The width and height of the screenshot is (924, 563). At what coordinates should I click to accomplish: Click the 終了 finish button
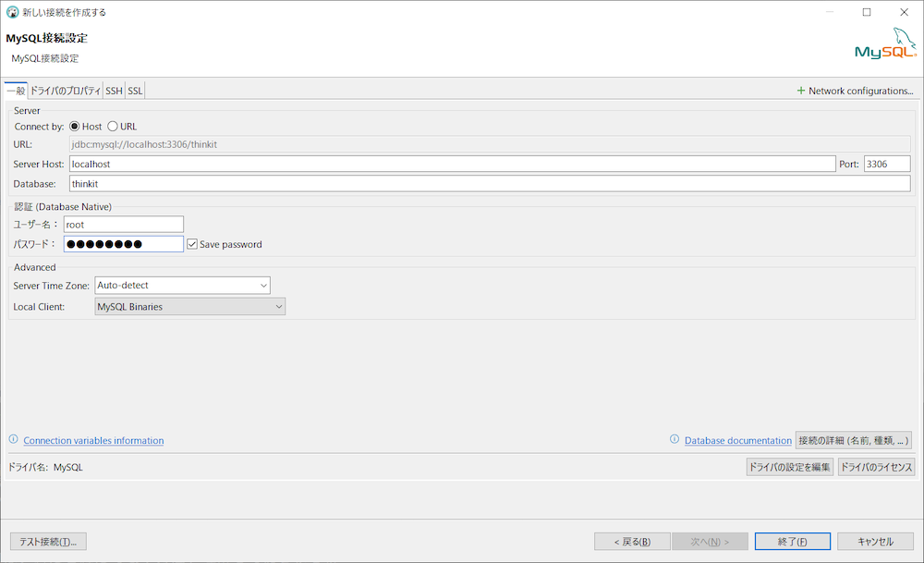[793, 541]
